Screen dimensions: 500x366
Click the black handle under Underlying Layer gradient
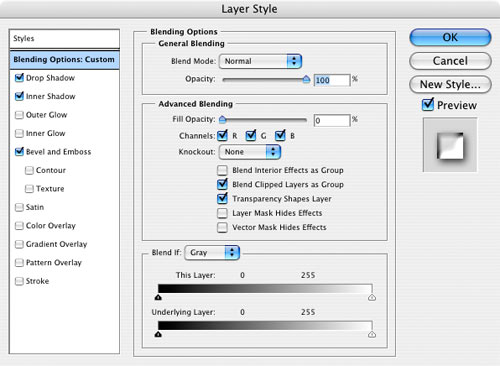click(x=158, y=334)
